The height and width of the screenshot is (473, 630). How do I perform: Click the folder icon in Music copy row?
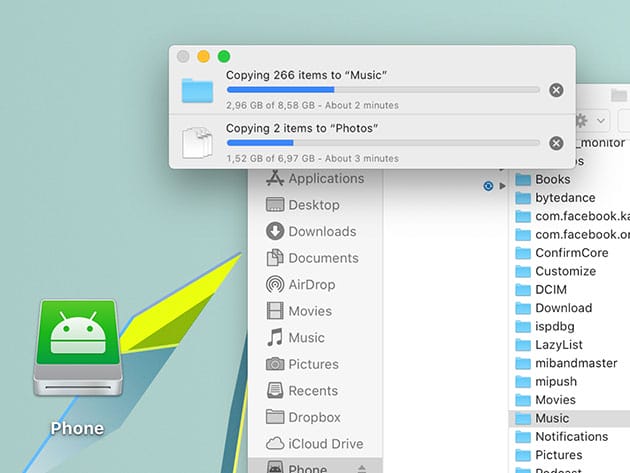pyautogui.click(x=198, y=90)
